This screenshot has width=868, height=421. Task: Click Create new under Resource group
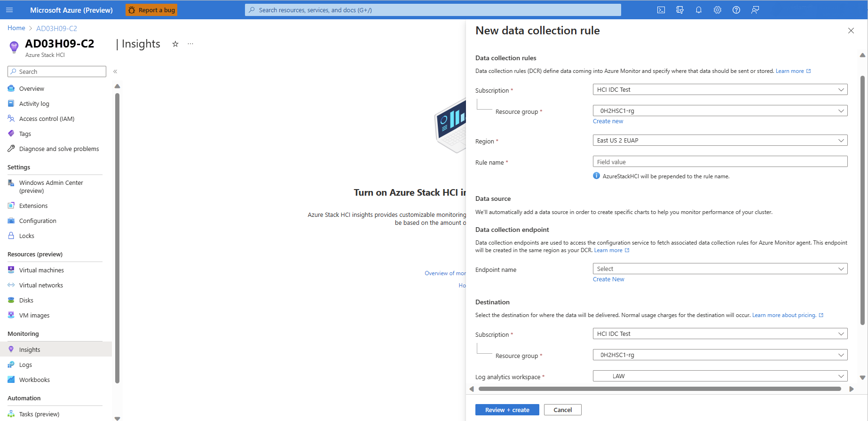(608, 121)
